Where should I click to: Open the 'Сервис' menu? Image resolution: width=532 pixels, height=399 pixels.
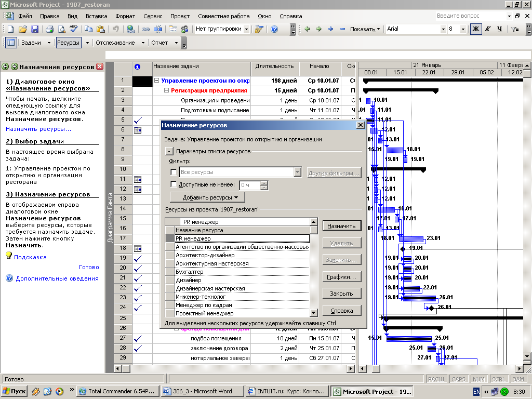tap(153, 16)
